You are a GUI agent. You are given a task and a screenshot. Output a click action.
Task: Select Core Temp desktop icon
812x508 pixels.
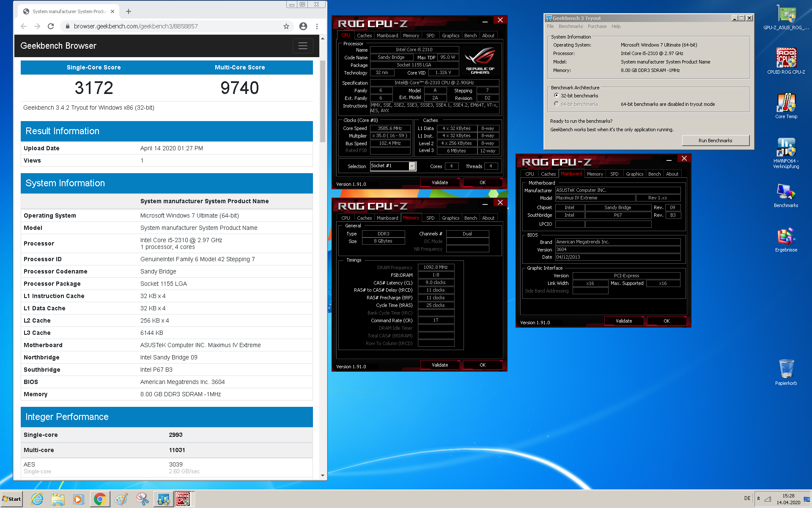pos(786,106)
